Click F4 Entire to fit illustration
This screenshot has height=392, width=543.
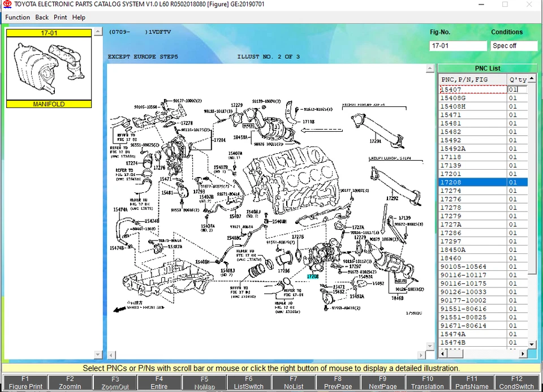(159, 383)
